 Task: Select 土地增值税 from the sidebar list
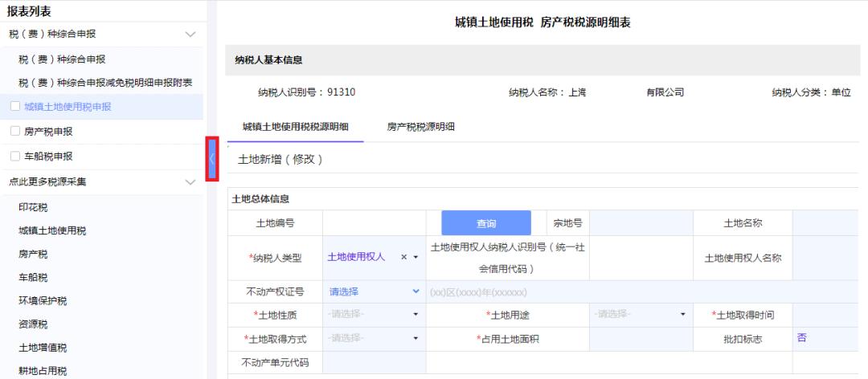coord(43,347)
